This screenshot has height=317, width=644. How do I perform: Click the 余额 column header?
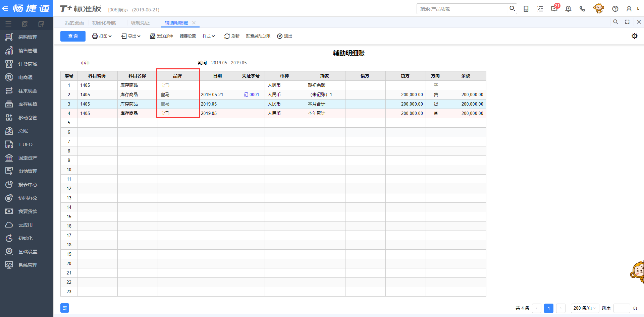point(466,76)
